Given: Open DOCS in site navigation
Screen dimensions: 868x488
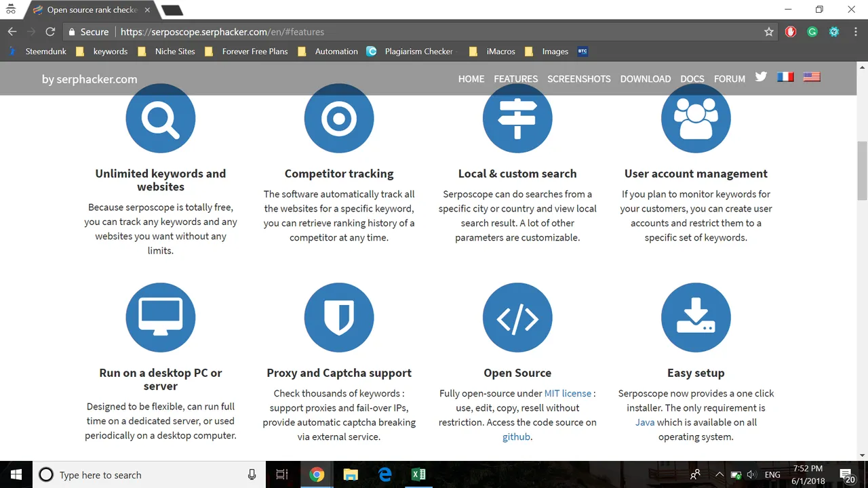Looking at the screenshot, I should pyautogui.click(x=692, y=79).
